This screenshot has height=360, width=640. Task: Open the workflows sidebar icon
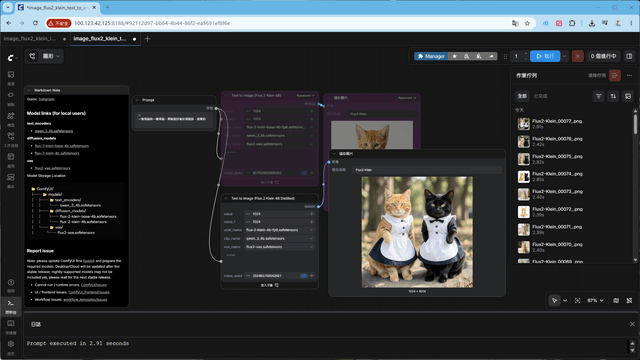click(11, 136)
